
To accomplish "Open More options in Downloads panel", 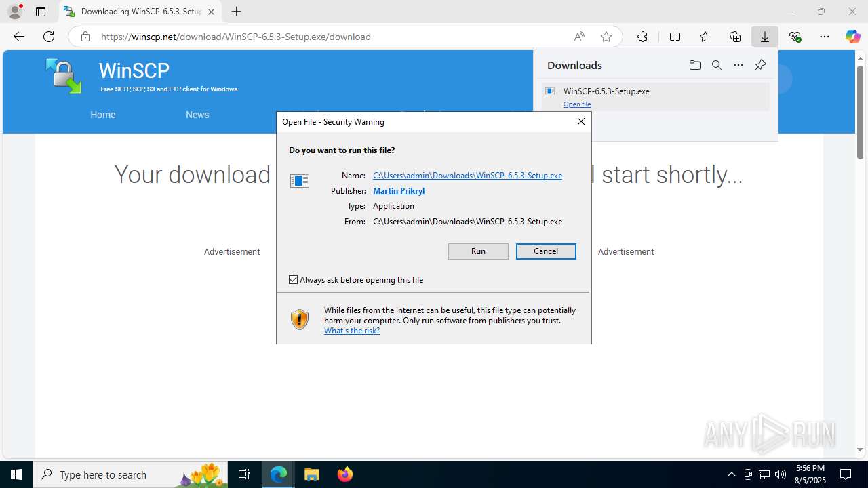I will click(738, 65).
